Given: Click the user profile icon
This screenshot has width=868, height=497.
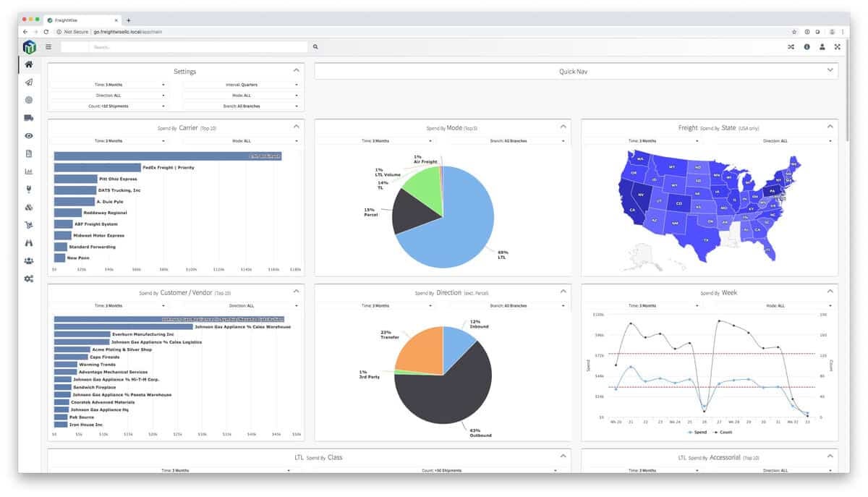Looking at the screenshot, I should pos(822,47).
